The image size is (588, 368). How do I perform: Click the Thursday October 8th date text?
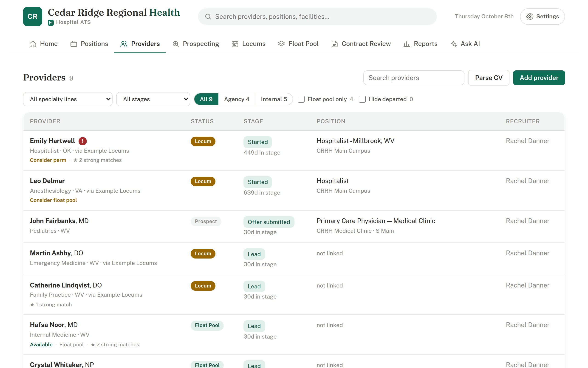click(484, 17)
